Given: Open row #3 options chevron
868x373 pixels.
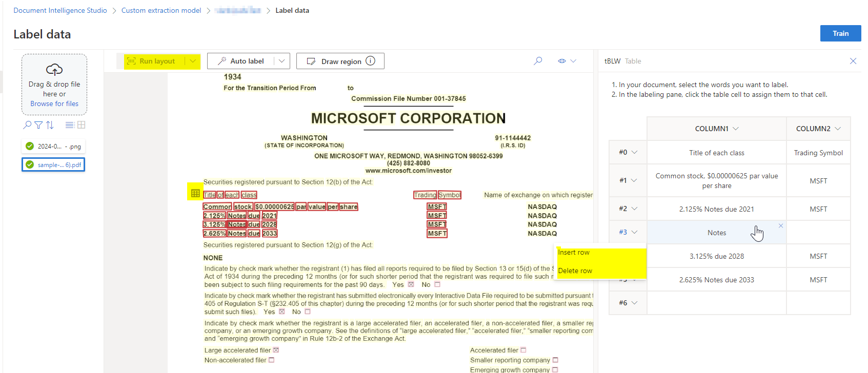Looking at the screenshot, I should coord(634,232).
